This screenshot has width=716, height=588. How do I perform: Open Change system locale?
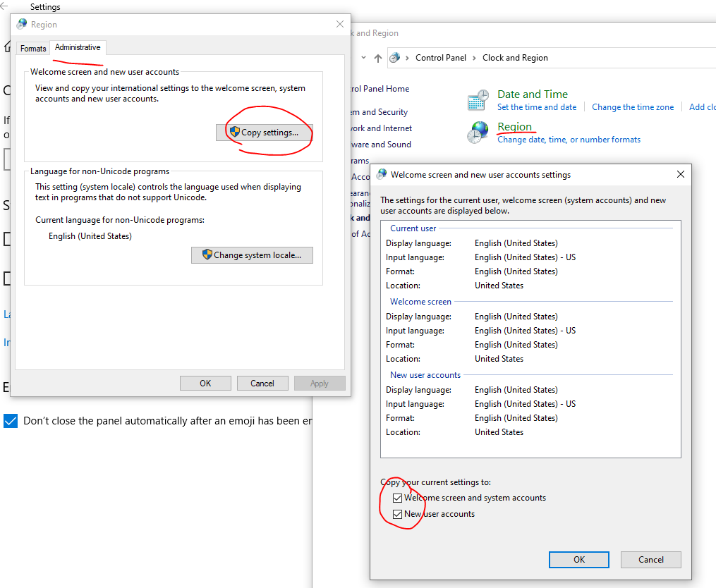[252, 255]
